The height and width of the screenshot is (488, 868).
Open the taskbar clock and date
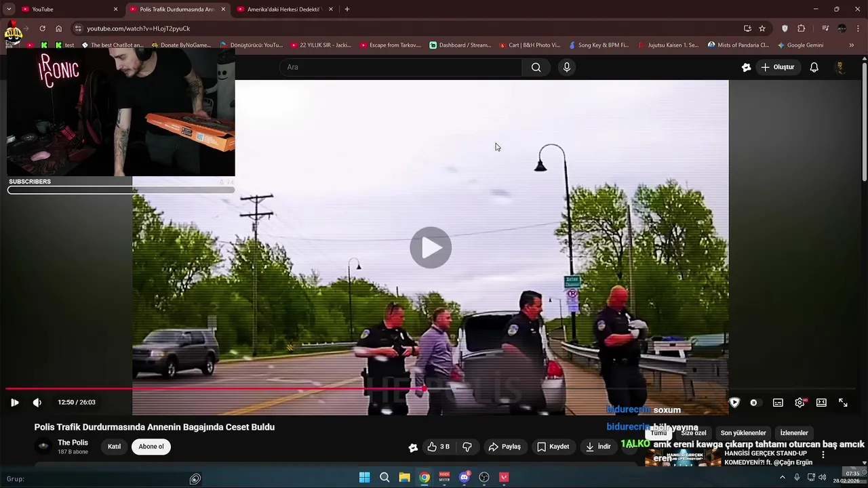click(x=846, y=477)
